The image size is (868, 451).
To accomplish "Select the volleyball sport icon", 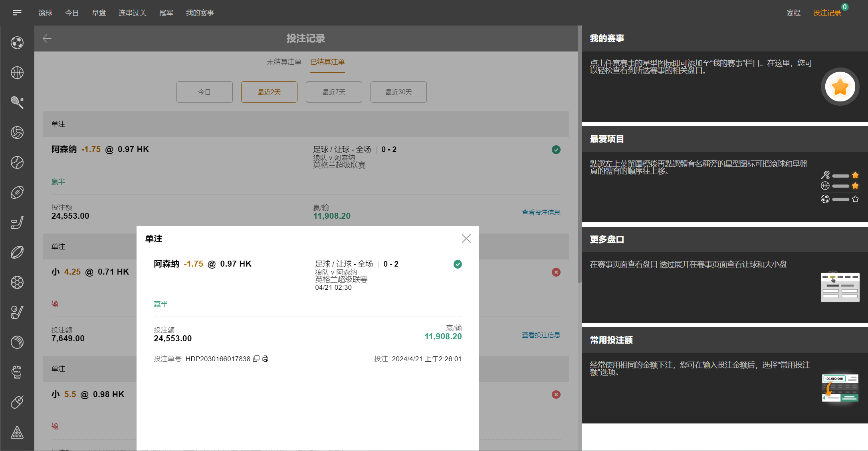I will (x=17, y=133).
